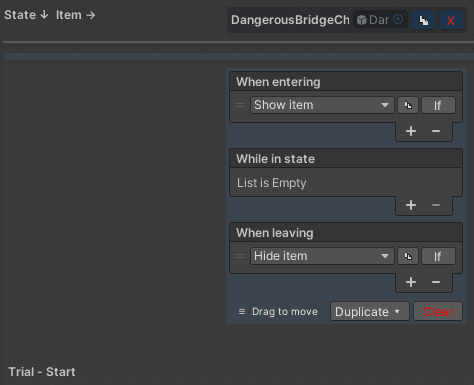Click the Item arrow header
Screen dimensions: 474x385
tap(76, 15)
